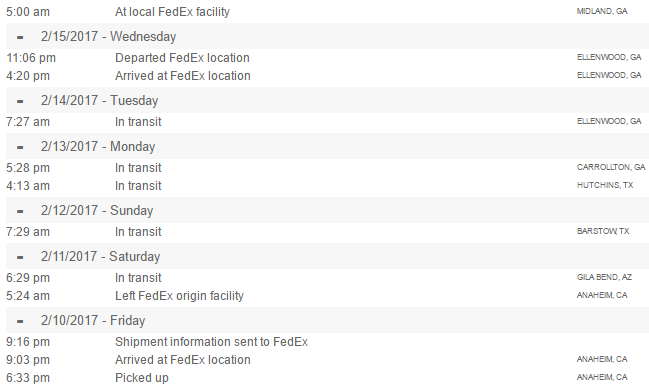Click the GILA BEND, AZ location label
This screenshot has width=649, height=387.
604,277
